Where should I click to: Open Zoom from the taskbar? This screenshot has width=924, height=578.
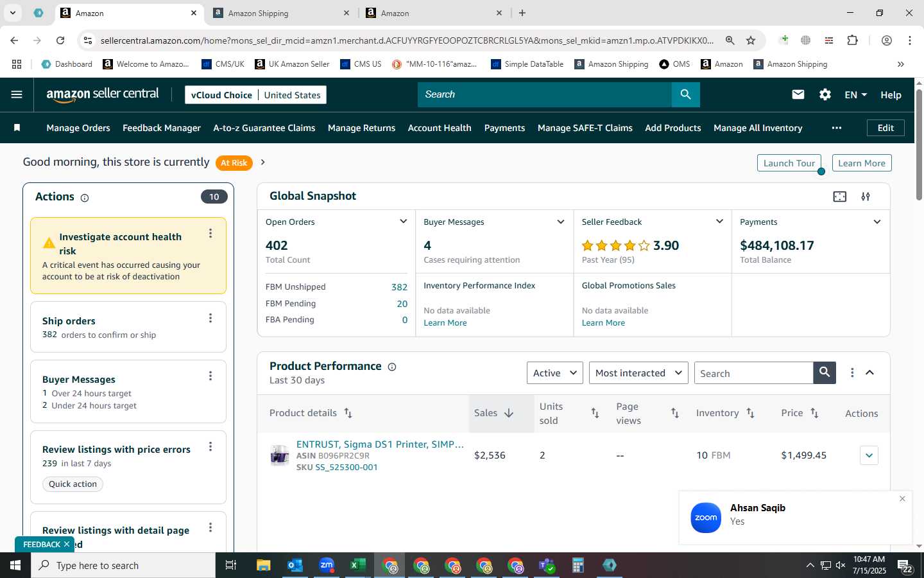(x=327, y=565)
